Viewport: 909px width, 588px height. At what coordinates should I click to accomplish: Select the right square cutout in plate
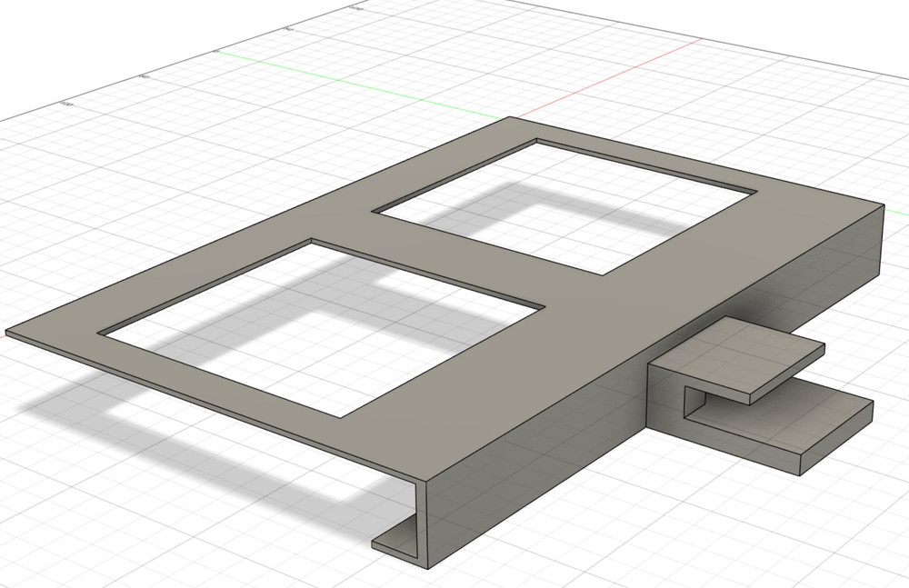pos(565,207)
